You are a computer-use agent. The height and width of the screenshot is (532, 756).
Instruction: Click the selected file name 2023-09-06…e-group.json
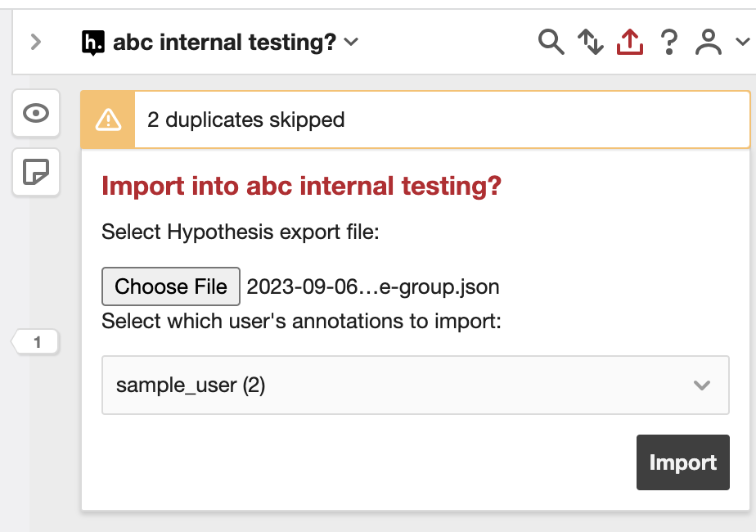click(x=373, y=287)
